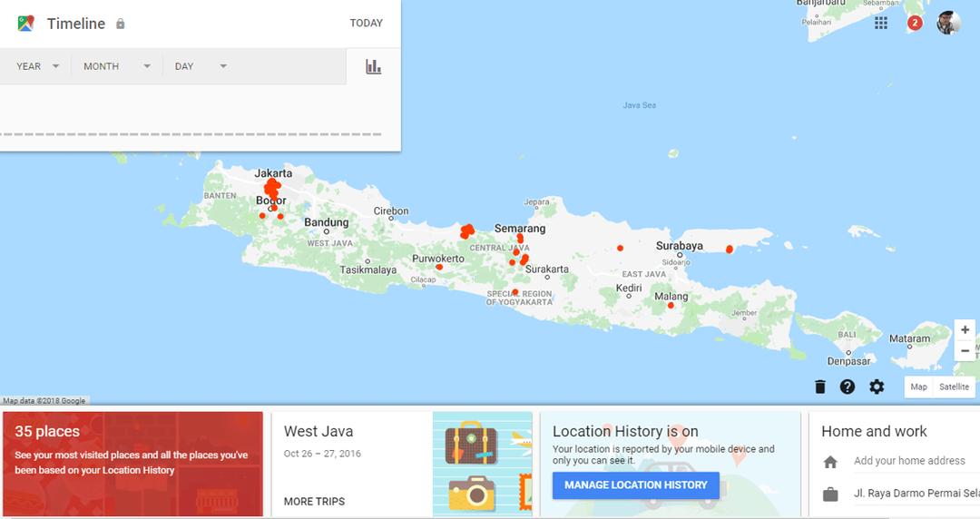
Task: Click the red location dot near Purwokerto
Action: click(439, 267)
